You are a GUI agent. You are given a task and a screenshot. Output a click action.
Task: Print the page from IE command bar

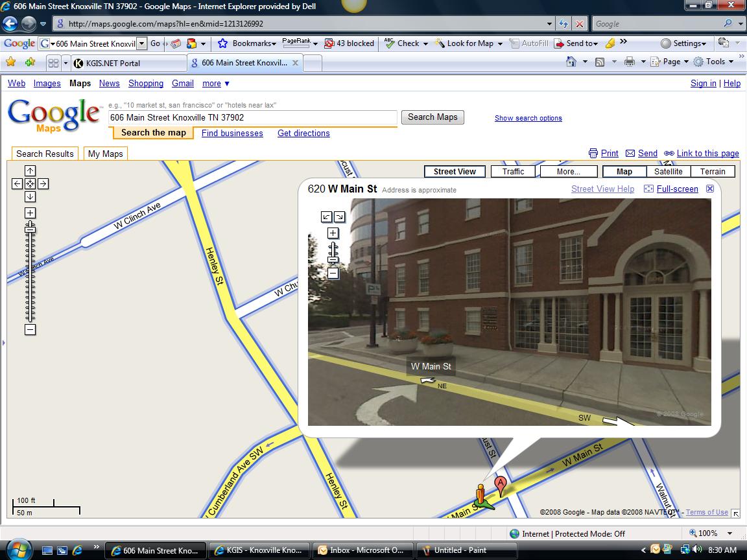pyautogui.click(x=630, y=62)
